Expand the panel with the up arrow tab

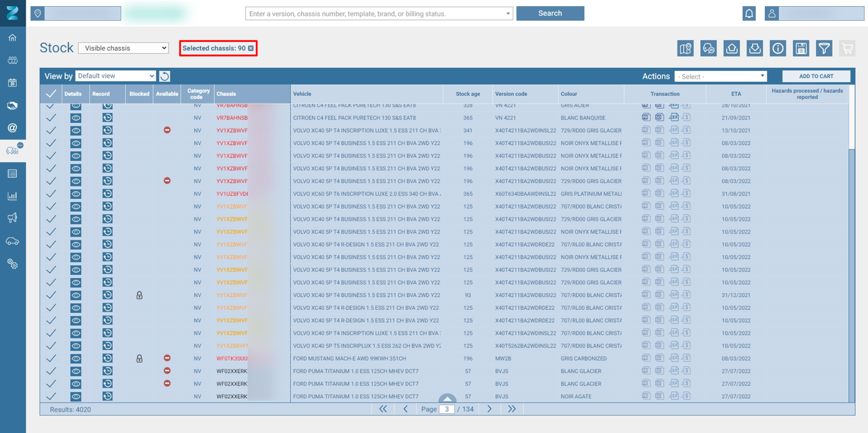[447, 398]
